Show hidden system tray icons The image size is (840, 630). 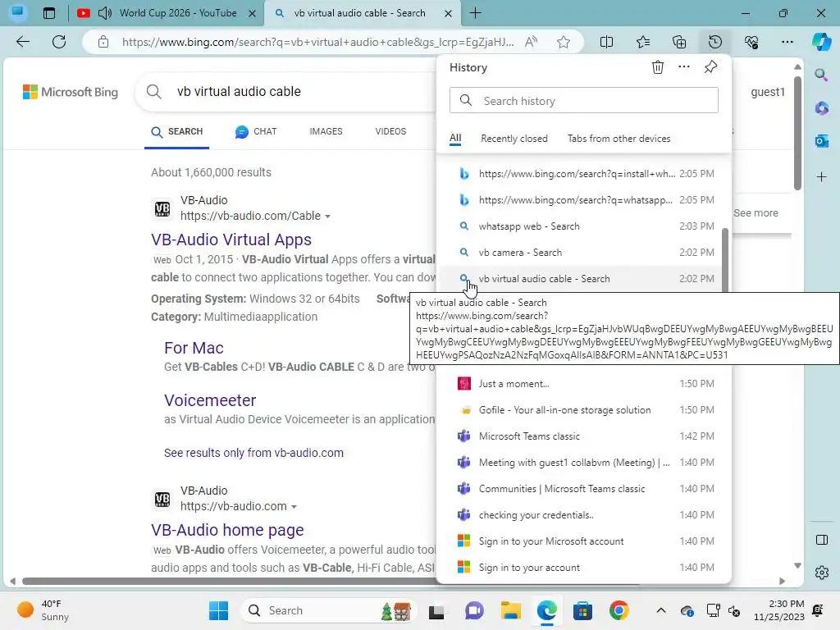[x=661, y=610]
